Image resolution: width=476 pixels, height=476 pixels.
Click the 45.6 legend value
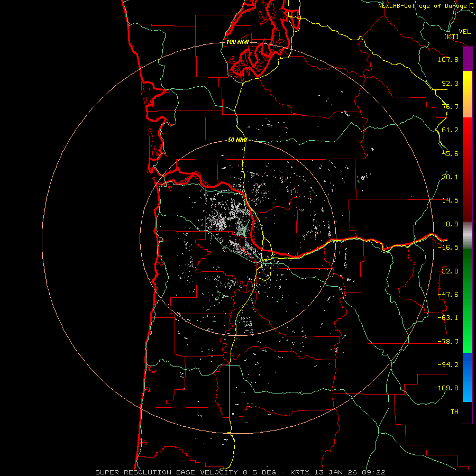coord(450,153)
